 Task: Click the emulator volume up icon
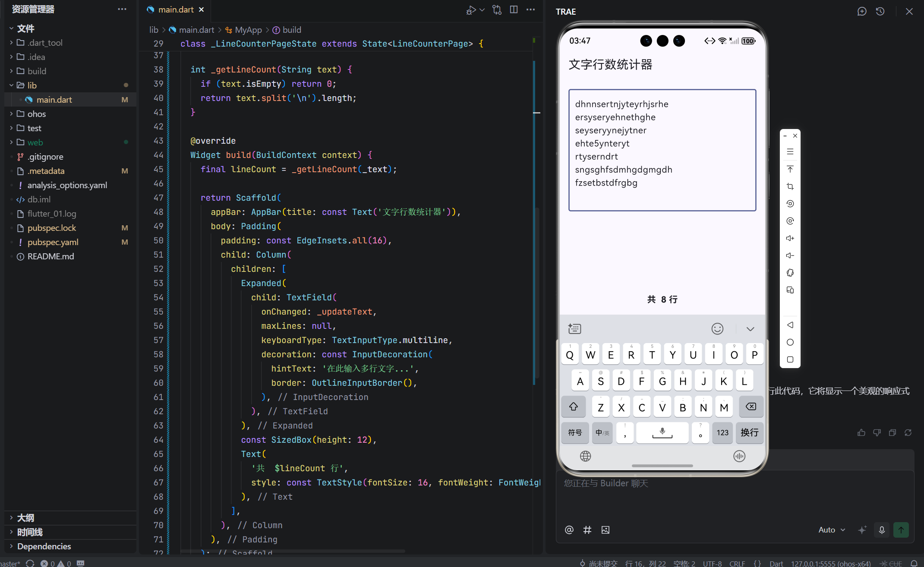(x=790, y=238)
